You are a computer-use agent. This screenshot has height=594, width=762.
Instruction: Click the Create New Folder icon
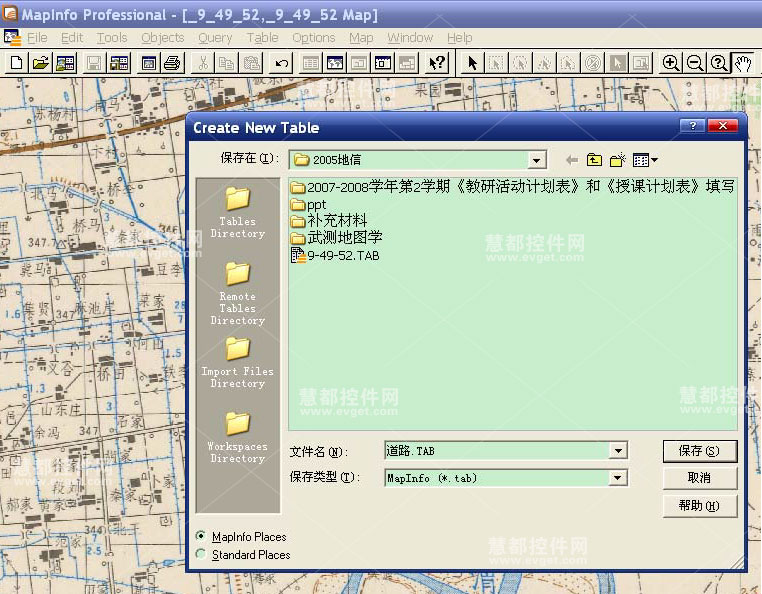click(618, 159)
